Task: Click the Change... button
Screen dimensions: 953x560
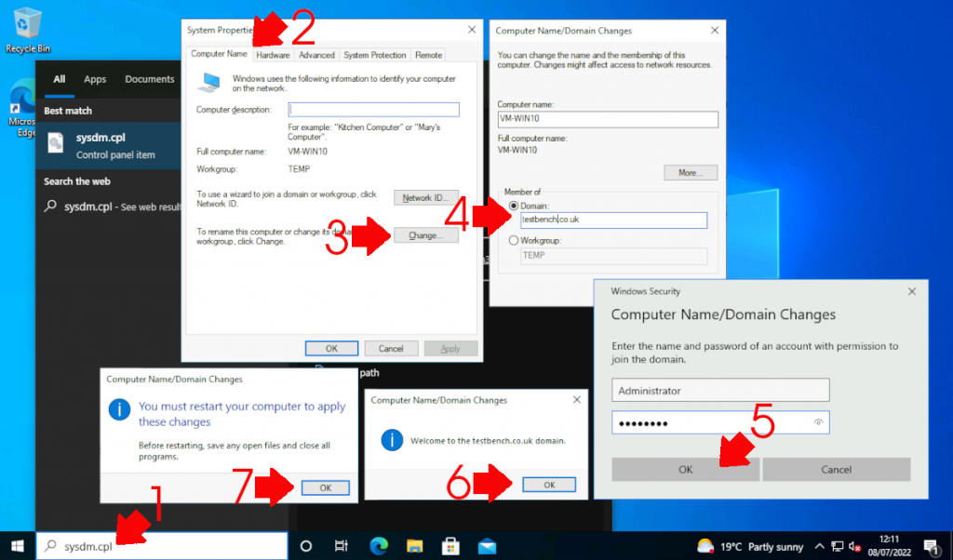Action: pos(426,236)
